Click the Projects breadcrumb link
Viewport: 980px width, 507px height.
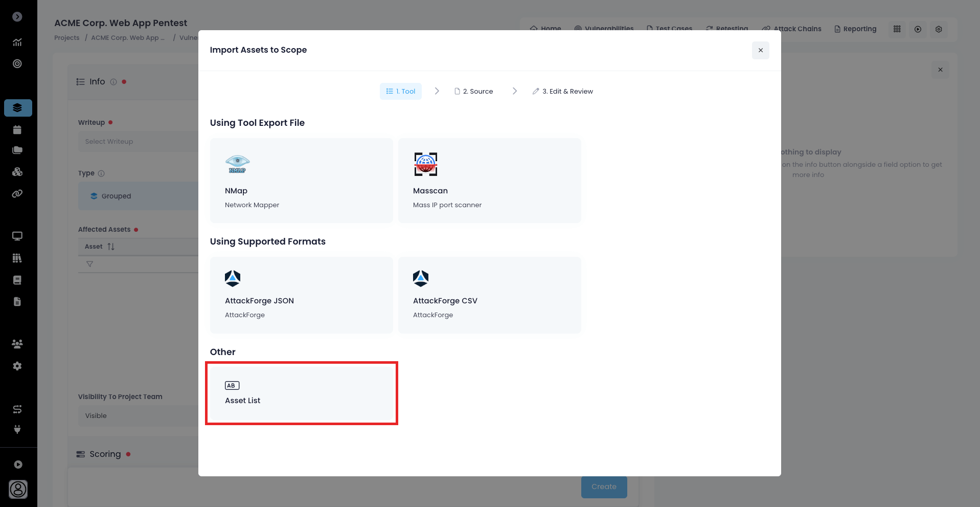[x=67, y=38]
